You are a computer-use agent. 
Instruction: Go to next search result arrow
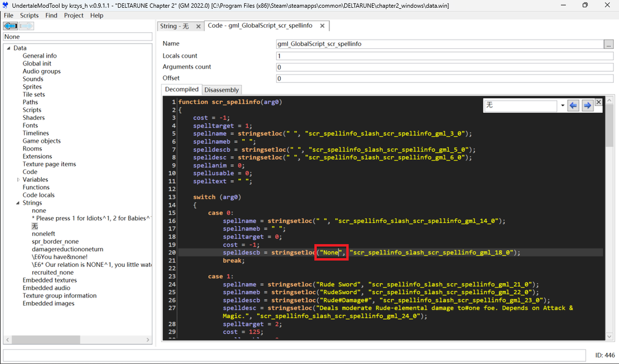[x=587, y=105]
